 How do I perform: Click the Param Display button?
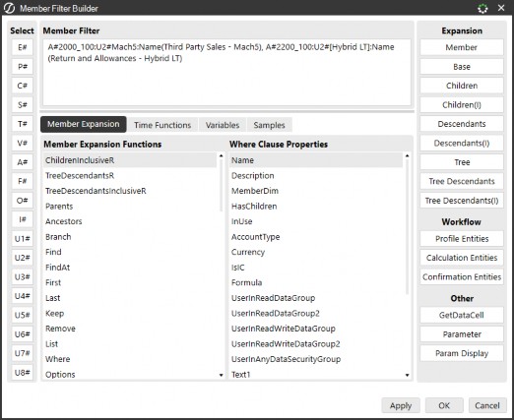pyautogui.click(x=462, y=353)
